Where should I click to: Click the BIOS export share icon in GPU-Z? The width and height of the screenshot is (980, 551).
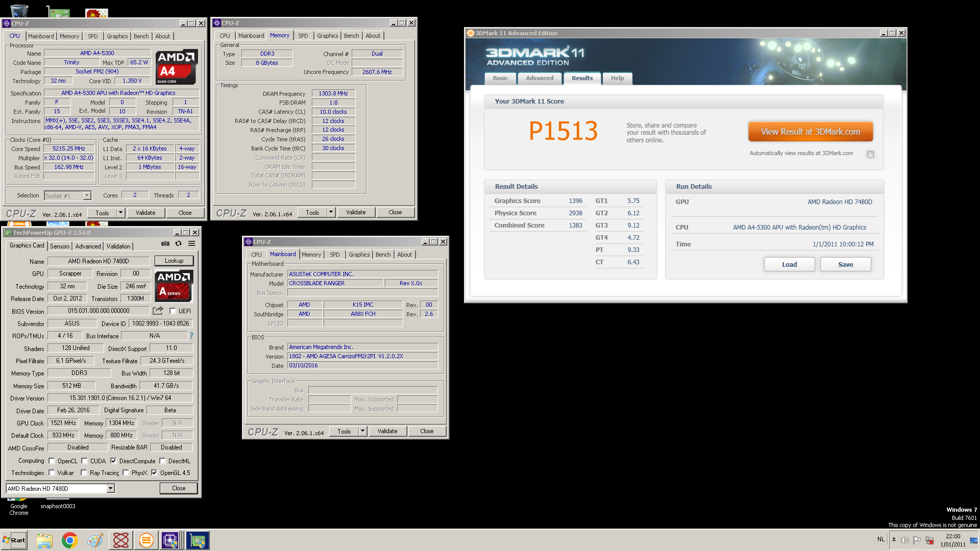[x=158, y=311]
